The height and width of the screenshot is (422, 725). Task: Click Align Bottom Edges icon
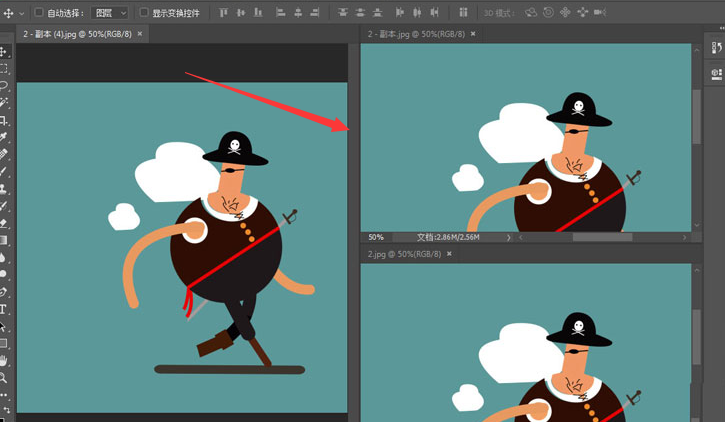[x=258, y=13]
